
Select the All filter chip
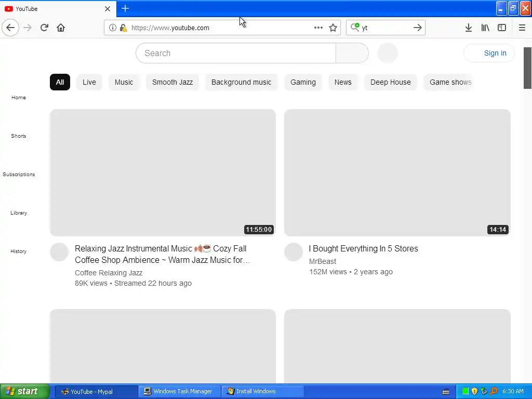60,82
